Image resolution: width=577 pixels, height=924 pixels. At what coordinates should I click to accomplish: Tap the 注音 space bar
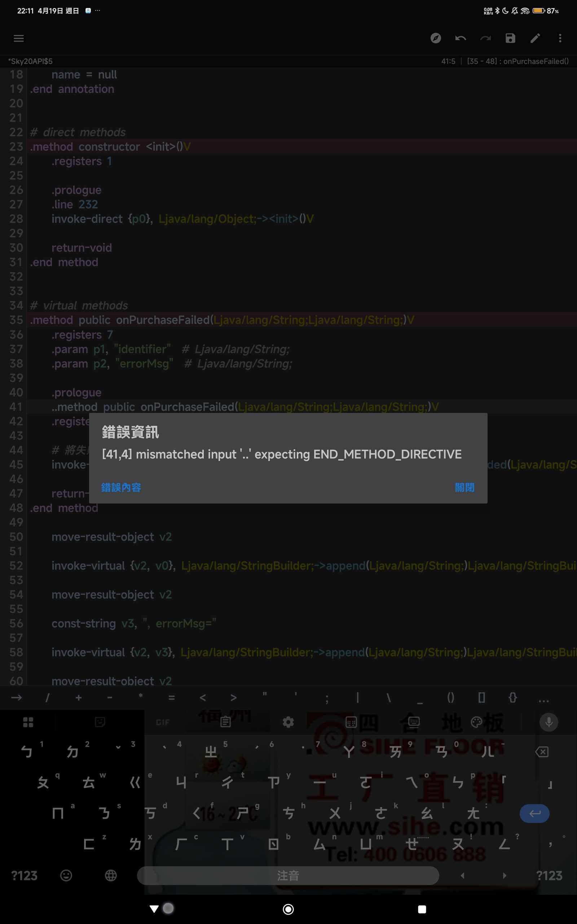pos(288,875)
